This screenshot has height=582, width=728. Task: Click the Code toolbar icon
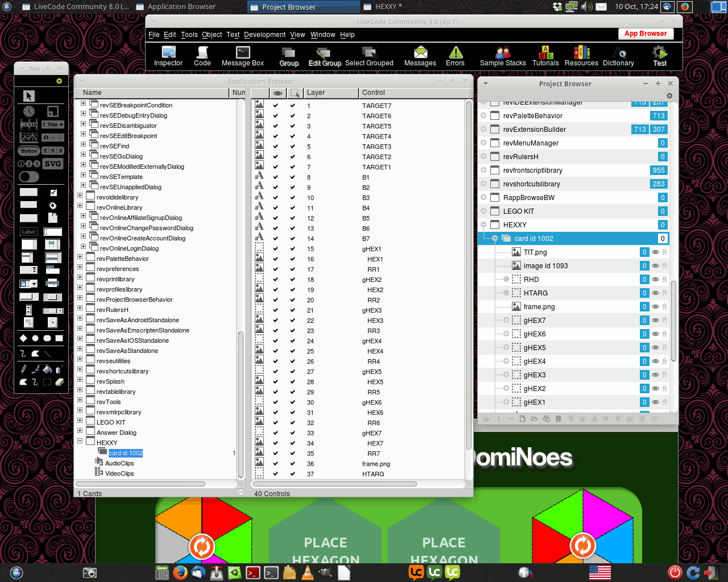pyautogui.click(x=202, y=56)
